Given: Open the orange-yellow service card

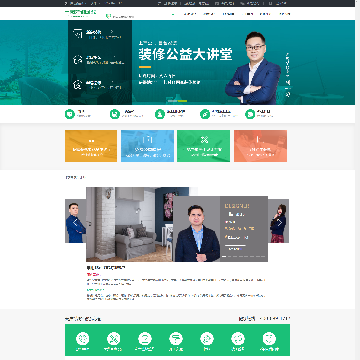Looking at the screenshot, I should pos(91,146).
